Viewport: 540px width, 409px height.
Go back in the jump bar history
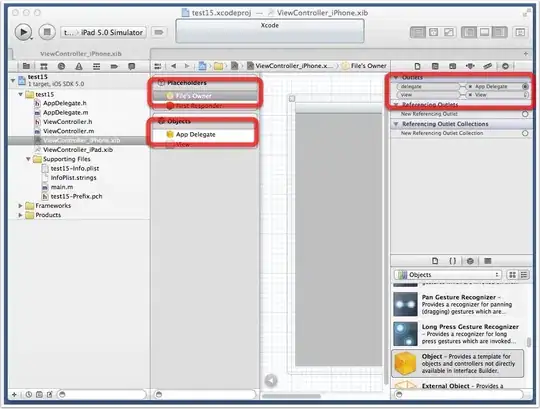[174, 66]
